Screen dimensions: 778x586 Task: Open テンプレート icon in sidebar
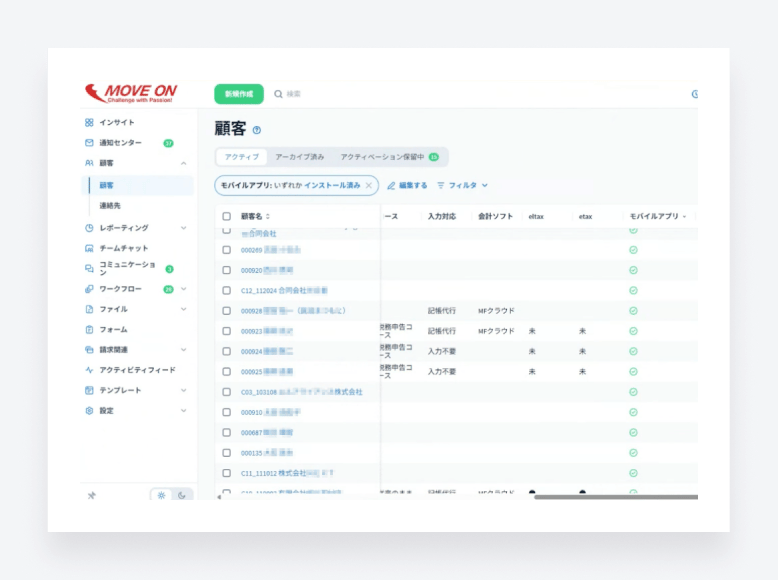coord(89,391)
